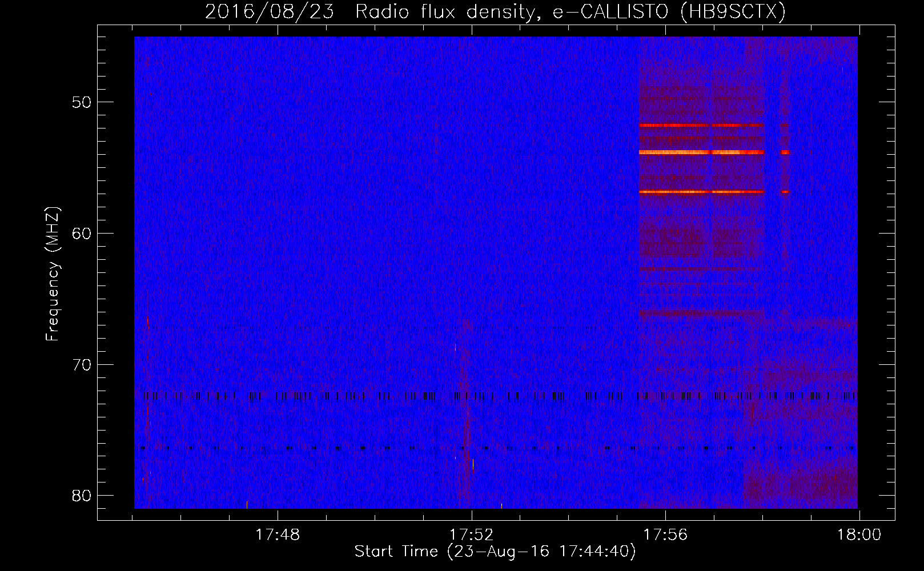Image resolution: width=924 pixels, height=571 pixels.
Task: Click the 18:00 time tick label
Action: [x=859, y=535]
